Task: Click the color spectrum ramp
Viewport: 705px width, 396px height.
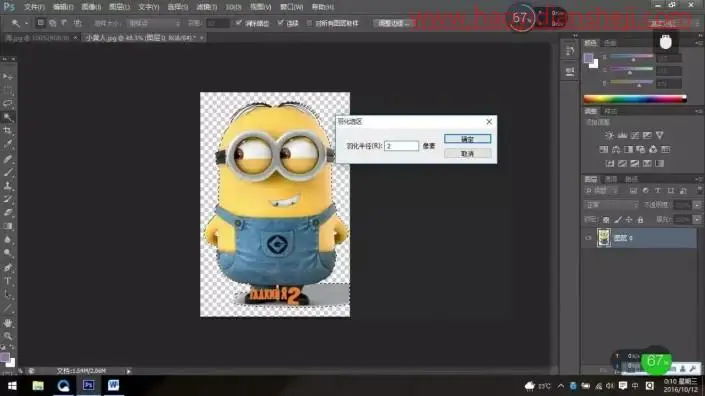Action: point(635,99)
